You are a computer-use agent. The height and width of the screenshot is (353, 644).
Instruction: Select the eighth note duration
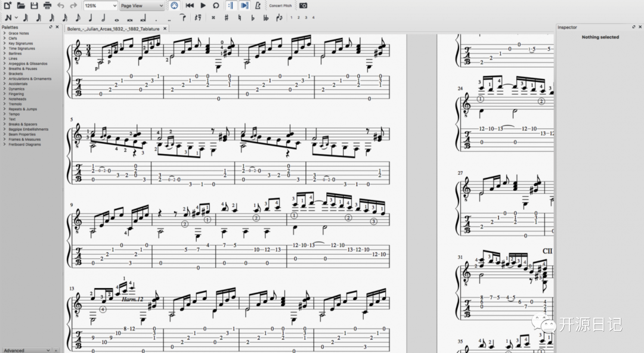point(78,18)
